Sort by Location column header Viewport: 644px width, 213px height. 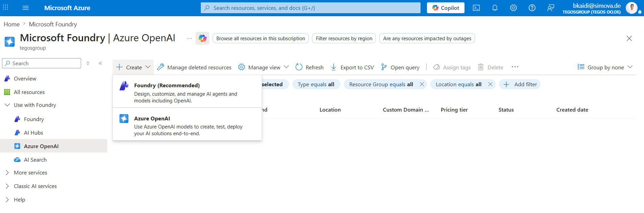330,110
